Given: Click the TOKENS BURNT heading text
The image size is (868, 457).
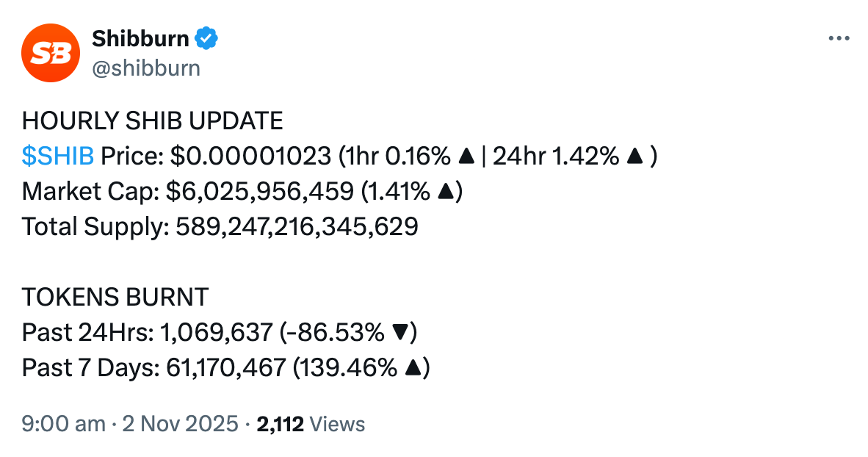Looking at the screenshot, I should click(115, 298).
